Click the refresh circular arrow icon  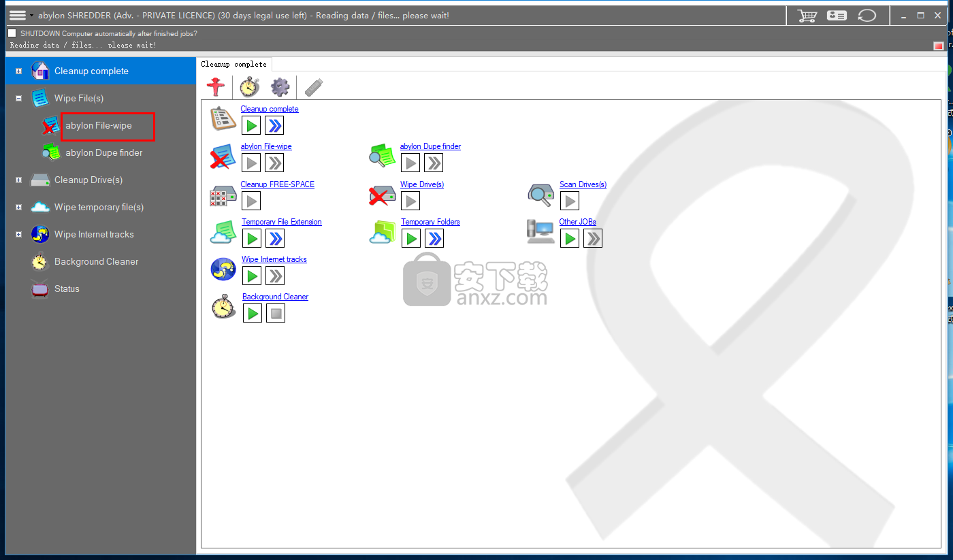click(867, 15)
